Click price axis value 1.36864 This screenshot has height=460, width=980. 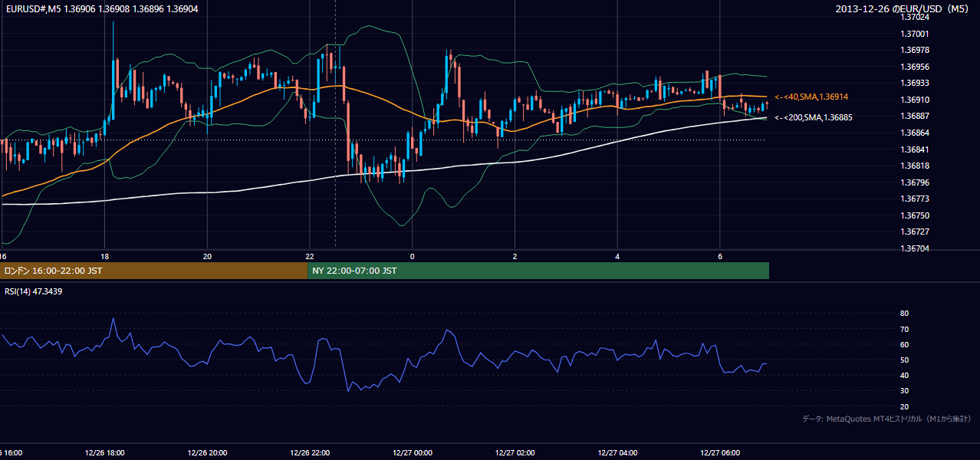[x=915, y=133]
